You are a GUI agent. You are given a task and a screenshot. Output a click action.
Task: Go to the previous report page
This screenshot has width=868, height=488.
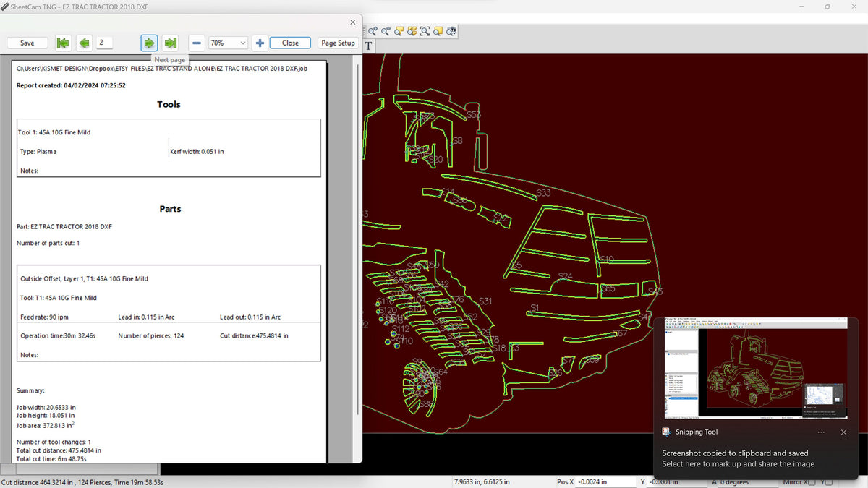[x=85, y=43]
